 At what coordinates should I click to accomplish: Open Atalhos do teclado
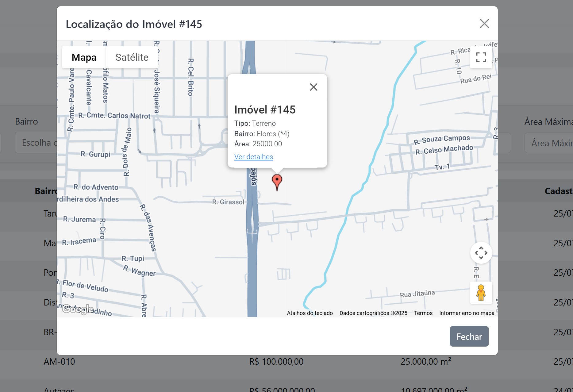[x=310, y=313]
